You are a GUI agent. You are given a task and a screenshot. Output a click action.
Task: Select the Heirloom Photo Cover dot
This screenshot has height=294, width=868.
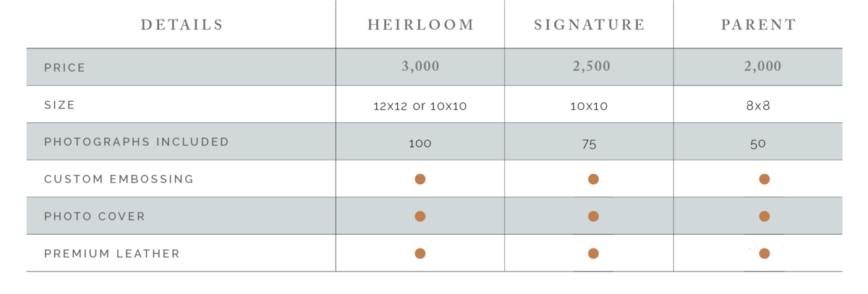click(x=420, y=216)
